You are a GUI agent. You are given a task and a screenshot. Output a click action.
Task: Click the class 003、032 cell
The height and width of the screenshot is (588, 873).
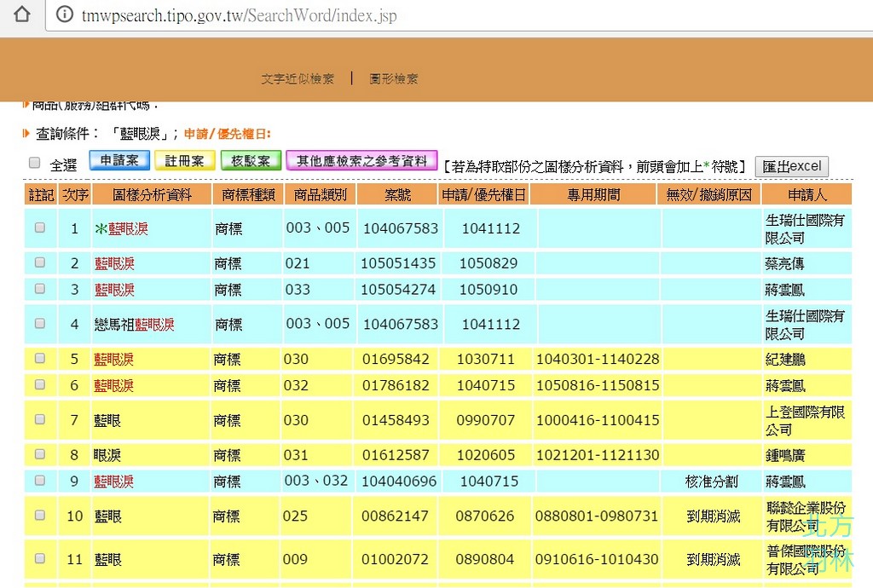[316, 480]
